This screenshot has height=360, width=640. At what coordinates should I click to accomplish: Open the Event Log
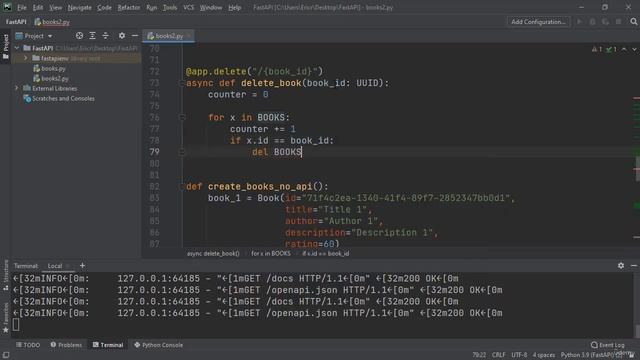[x=608, y=345]
